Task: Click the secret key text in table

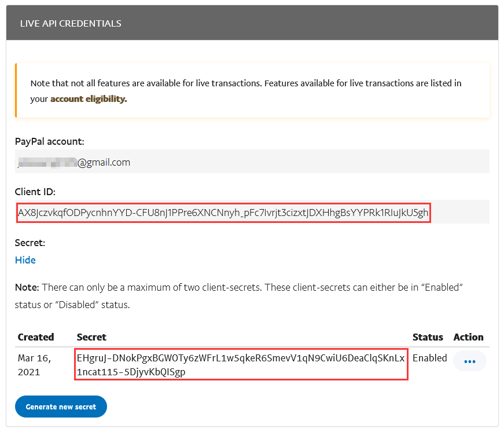Action: click(x=241, y=364)
